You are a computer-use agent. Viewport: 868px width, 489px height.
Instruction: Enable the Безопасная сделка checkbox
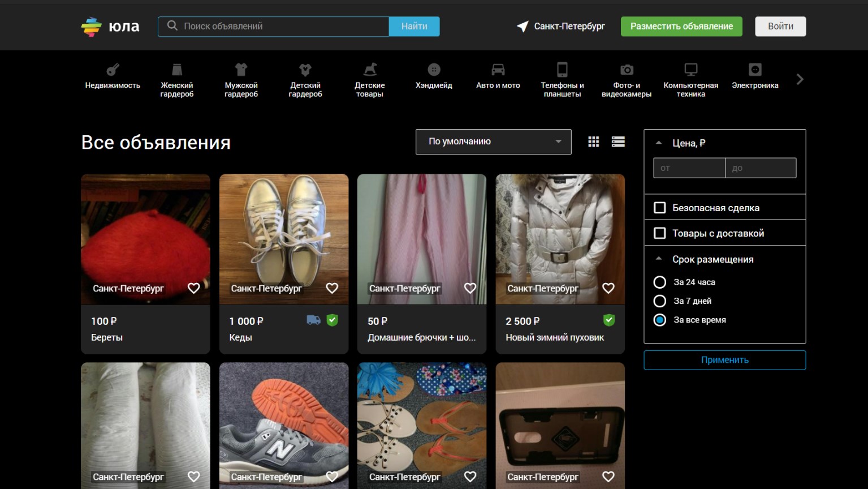[x=659, y=208]
